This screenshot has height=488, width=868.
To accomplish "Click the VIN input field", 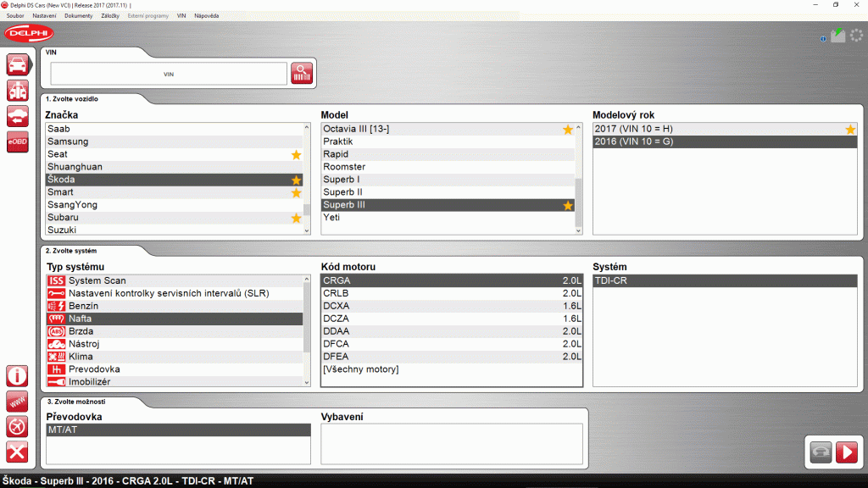I will coord(169,75).
